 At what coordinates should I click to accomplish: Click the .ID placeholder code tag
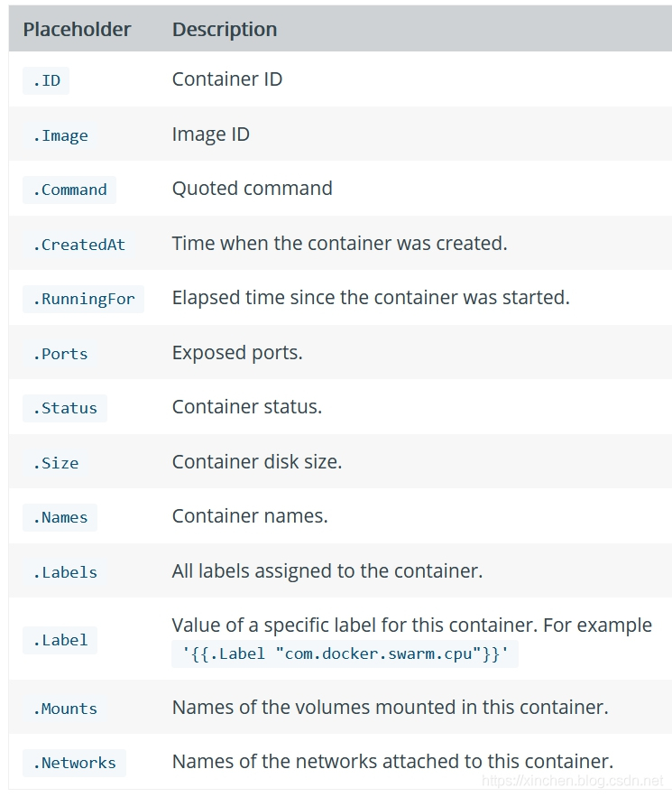tap(46, 81)
